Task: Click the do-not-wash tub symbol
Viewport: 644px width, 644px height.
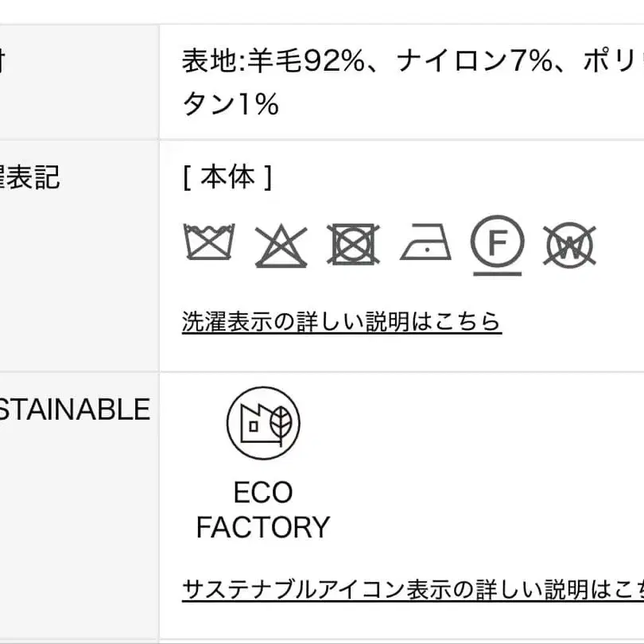Action: click(x=209, y=243)
